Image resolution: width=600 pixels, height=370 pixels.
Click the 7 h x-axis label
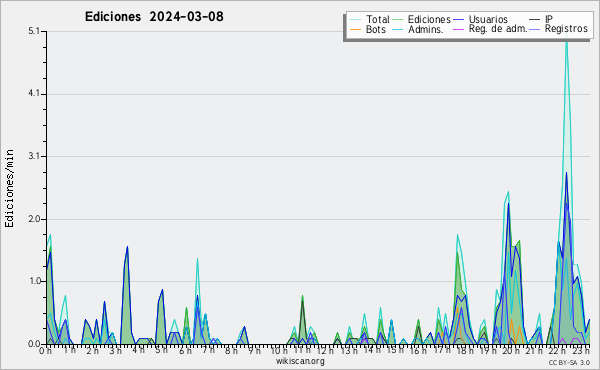click(209, 350)
